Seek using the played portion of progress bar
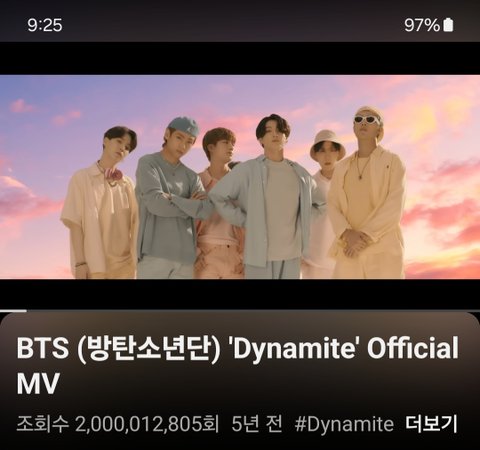The height and width of the screenshot is (450, 480). pyautogui.click(x=13, y=311)
